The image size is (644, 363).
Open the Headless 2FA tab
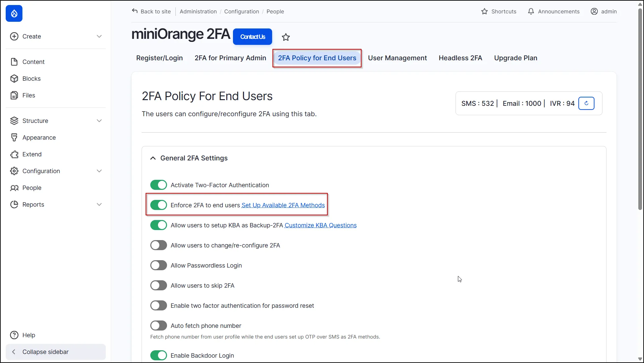(460, 58)
